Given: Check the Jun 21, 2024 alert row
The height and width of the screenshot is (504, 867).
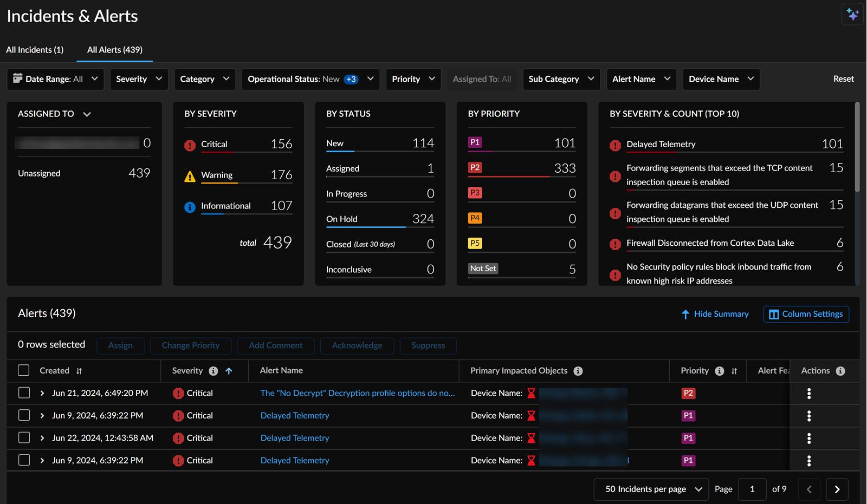Looking at the screenshot, I should coord(24,392).
